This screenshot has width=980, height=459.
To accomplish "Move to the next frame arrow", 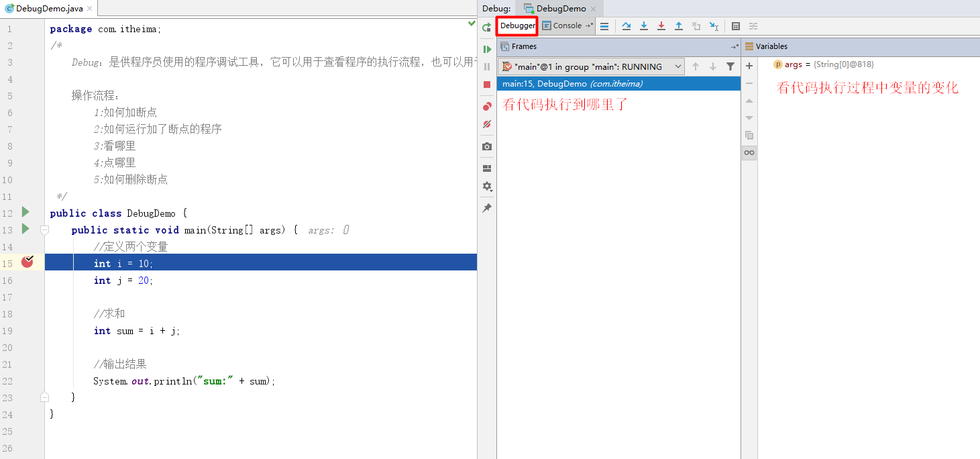I will coord(713,66).
